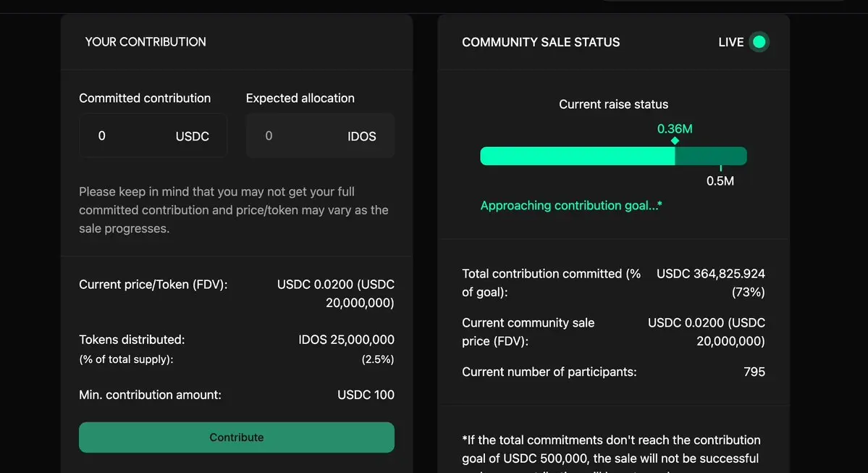Image resolution: width=868 pixels, height=473 pixels.
Task: Click the footnote about the USDC 500,000 goal
Action: (x=611, y=449)
